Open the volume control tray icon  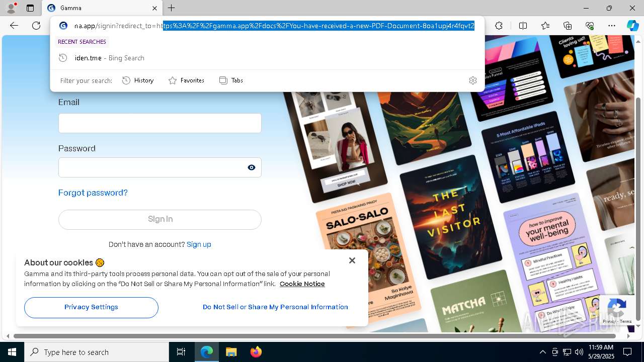point(579,352)
